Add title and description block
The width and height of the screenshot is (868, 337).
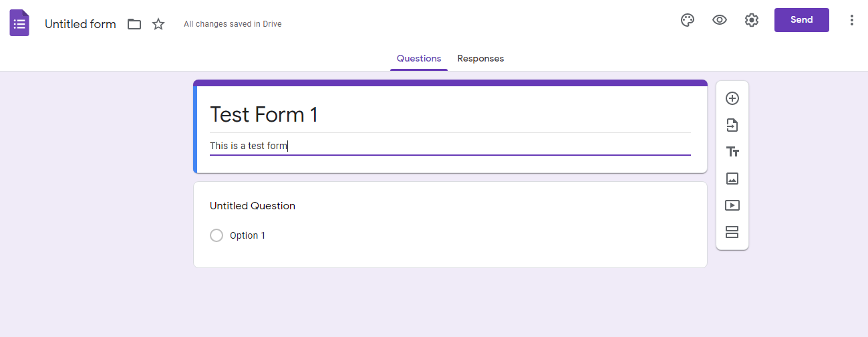pos(732,152)
